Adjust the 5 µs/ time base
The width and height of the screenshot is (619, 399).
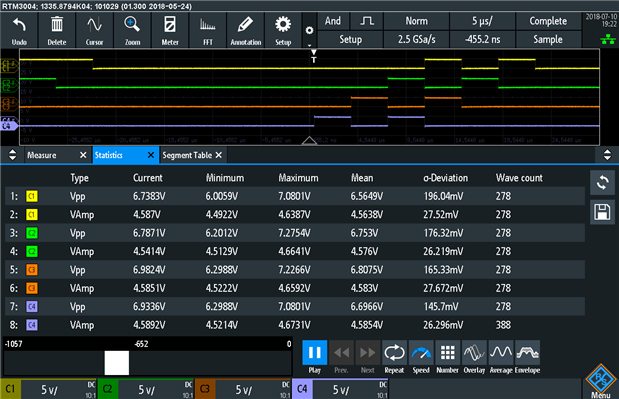(x=482, y=21)
